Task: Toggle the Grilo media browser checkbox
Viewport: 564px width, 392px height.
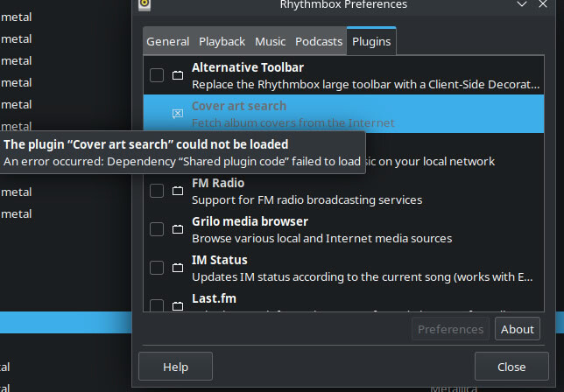Action: click(x=156, y=229)
